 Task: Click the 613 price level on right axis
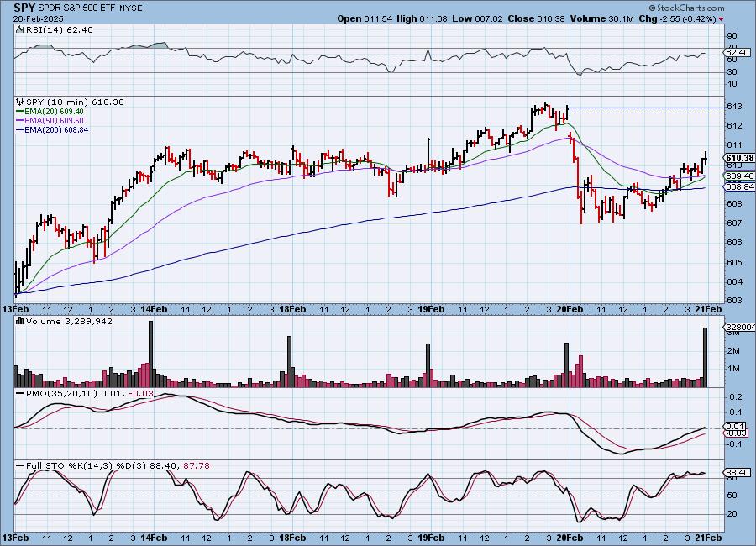click(732, 107)
